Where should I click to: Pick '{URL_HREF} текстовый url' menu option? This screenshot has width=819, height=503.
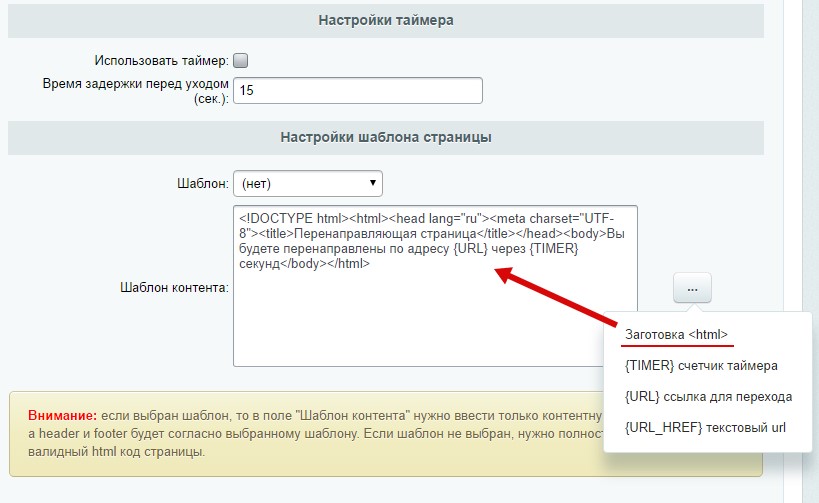705,427
